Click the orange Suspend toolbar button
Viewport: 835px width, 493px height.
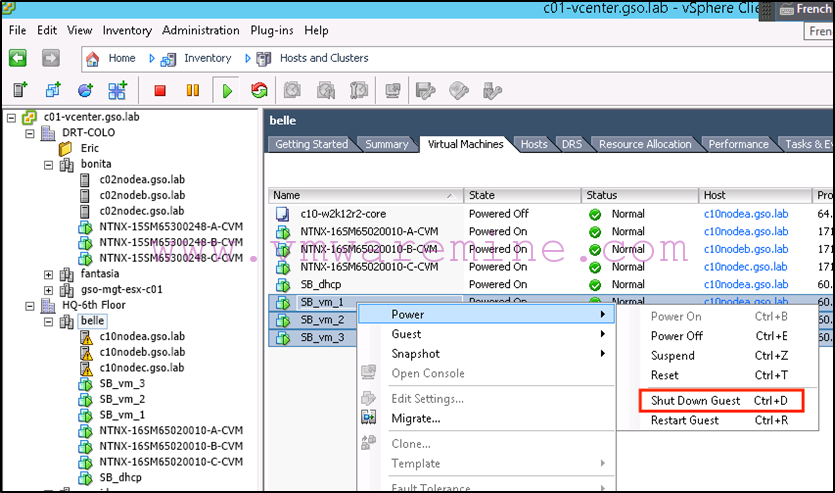click(193, 91)
